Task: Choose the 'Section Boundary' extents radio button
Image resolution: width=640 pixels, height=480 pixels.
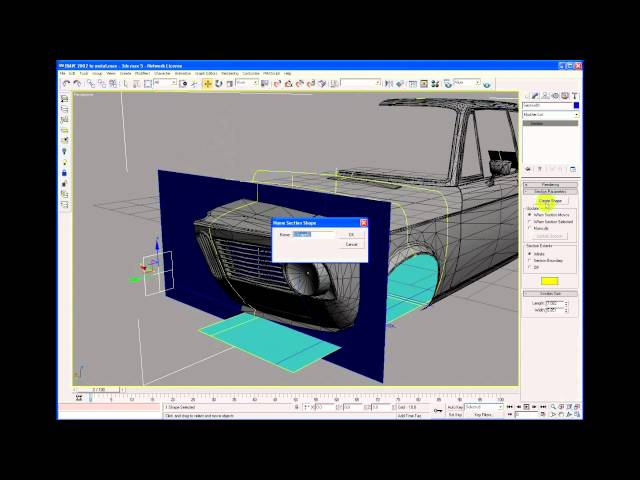Action: (530, 260)
